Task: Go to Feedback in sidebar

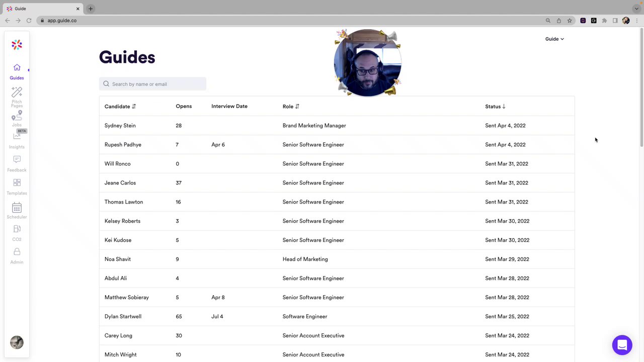Action: click(17, 164)
